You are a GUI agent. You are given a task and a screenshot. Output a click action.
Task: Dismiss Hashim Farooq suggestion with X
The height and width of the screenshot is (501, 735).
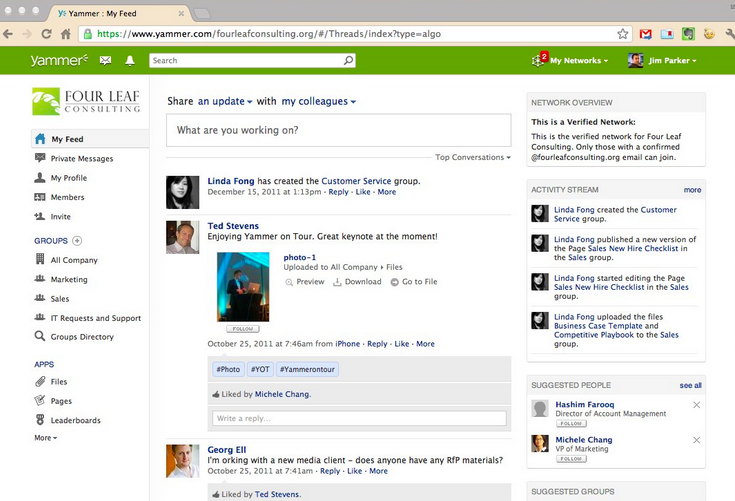pos(697,405)
